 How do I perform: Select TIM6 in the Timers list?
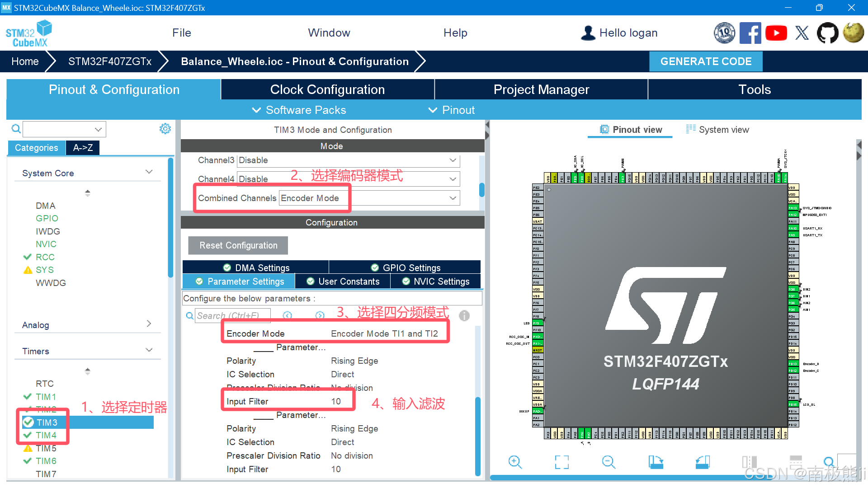[46, 461]
